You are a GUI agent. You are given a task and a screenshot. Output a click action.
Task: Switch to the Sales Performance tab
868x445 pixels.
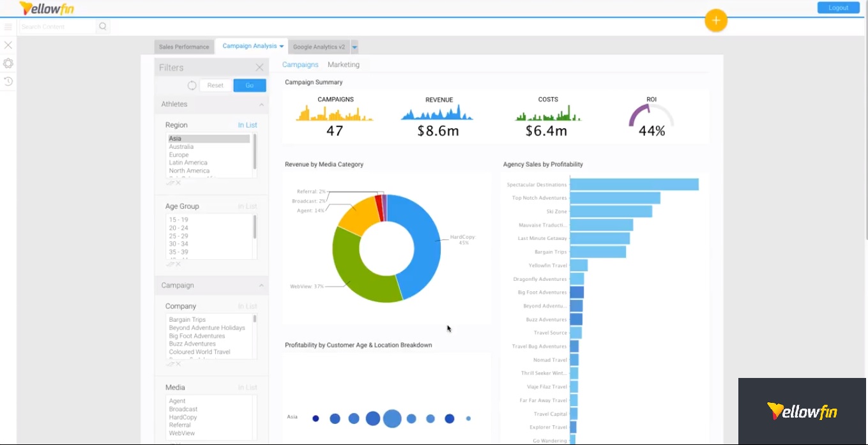tap(184, 47)
